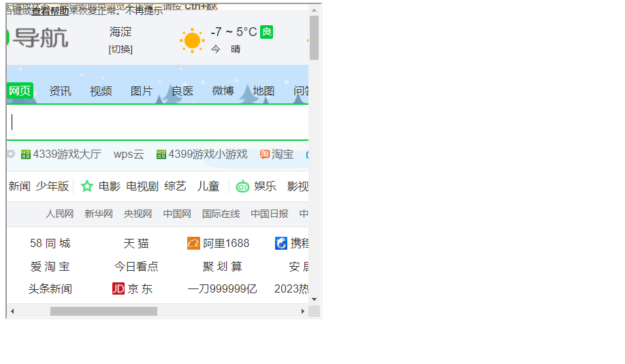Switch to the 良医 search tab
This screenshot has width=625, height=364.
182,91
